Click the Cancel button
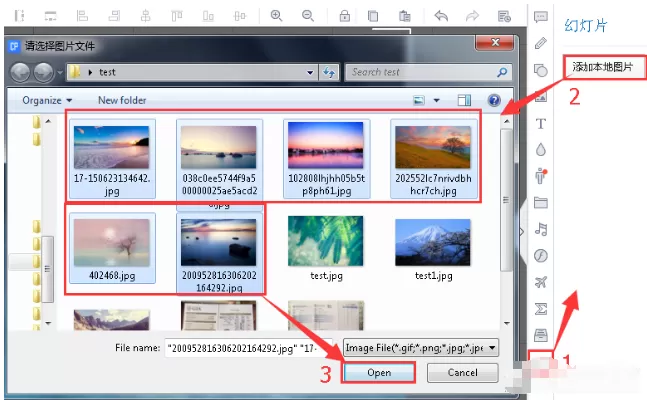This screenshot has height=400, width=647. coord(463,373)
